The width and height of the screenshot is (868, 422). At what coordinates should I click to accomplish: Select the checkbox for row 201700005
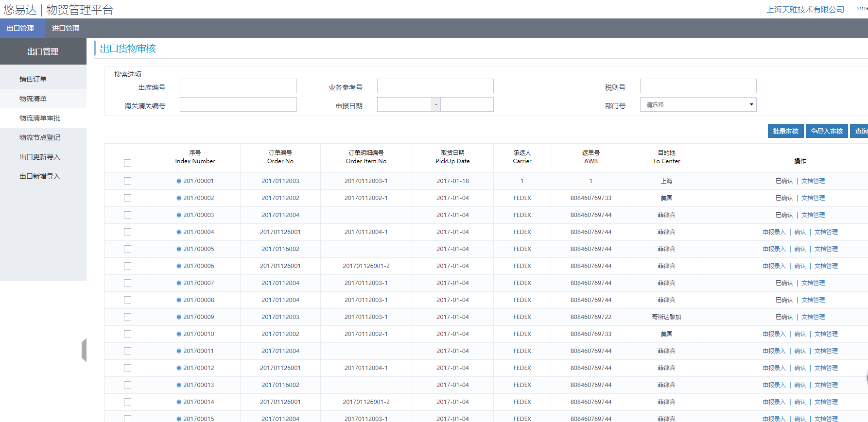point(127,249)
